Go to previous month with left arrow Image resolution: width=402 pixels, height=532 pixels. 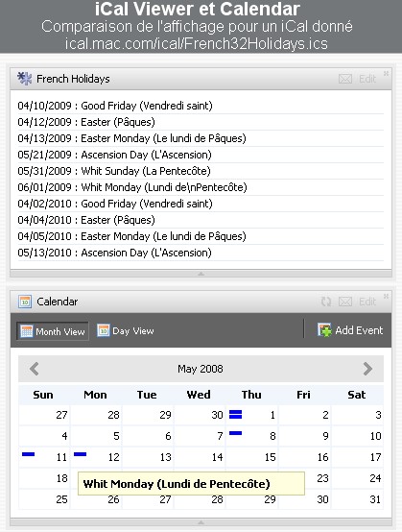[35, 369]
